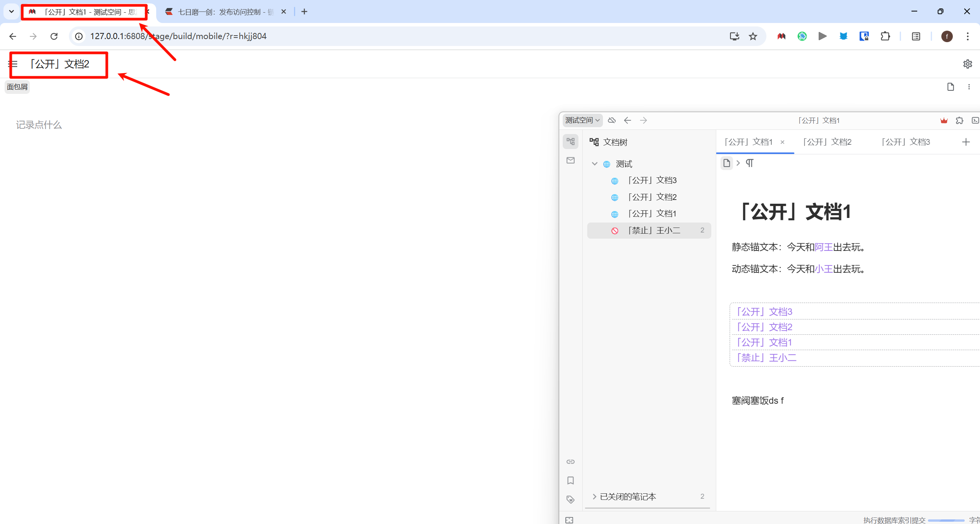Follow the 「禁止」王小二 link in embed block
The width and height of the screenshot is (980, 524).
click(x=767, y=358)
